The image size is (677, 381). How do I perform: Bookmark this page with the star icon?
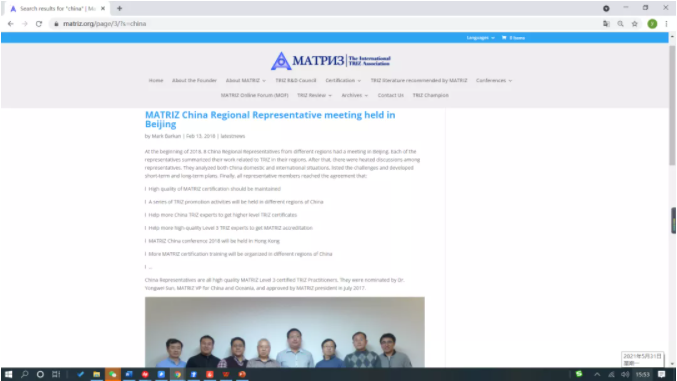point(634,24)
